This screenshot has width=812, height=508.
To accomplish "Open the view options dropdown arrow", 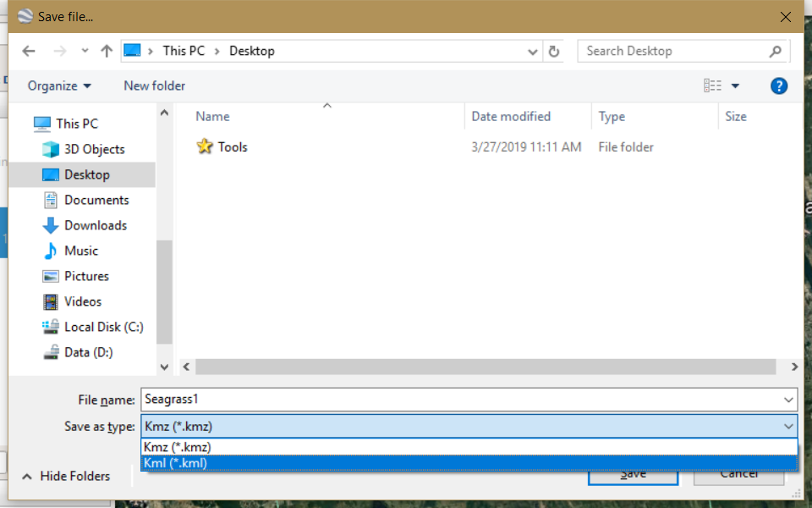I will [x=735, y=86].
